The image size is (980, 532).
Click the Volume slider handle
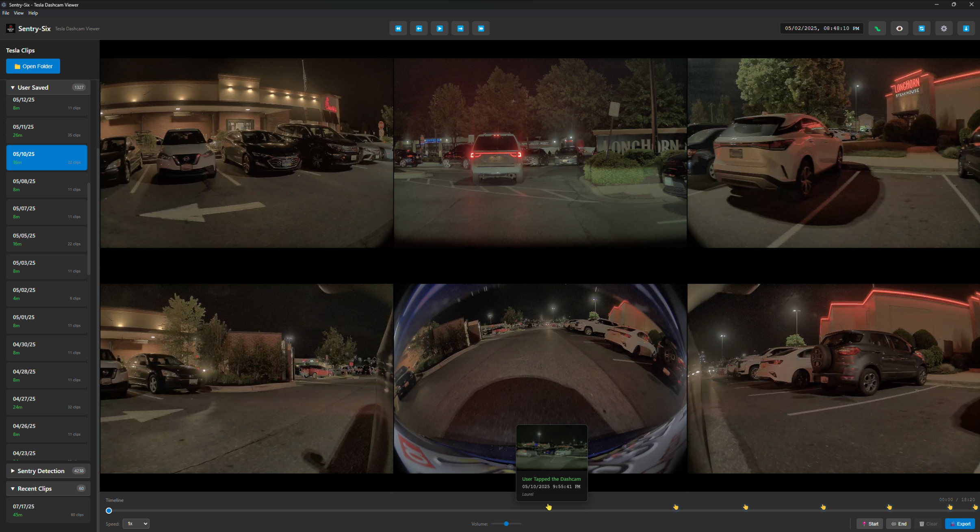(506, 523)
